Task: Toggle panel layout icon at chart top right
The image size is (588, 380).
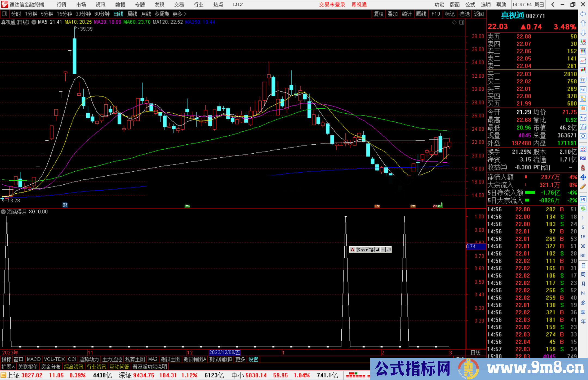Action: (462, 22)
